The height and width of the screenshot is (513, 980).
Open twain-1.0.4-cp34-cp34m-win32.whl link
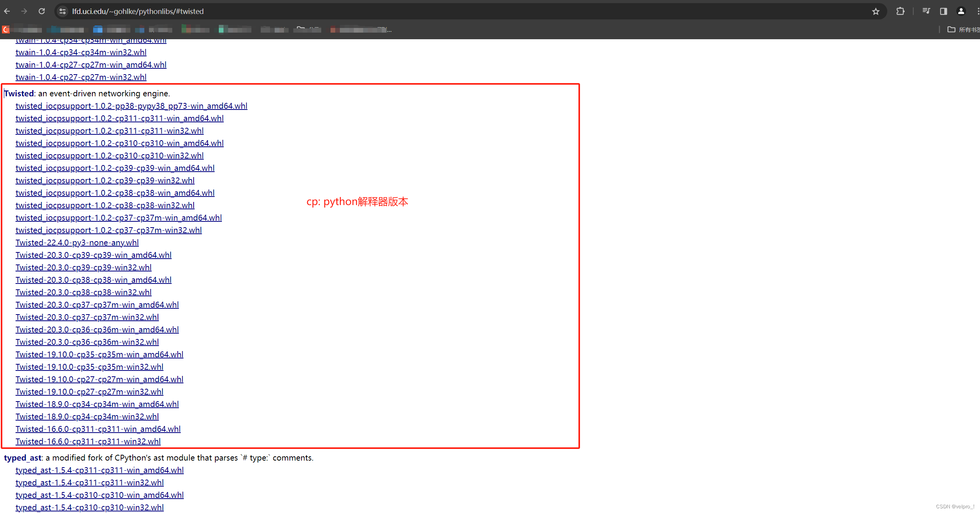[81, 52]
